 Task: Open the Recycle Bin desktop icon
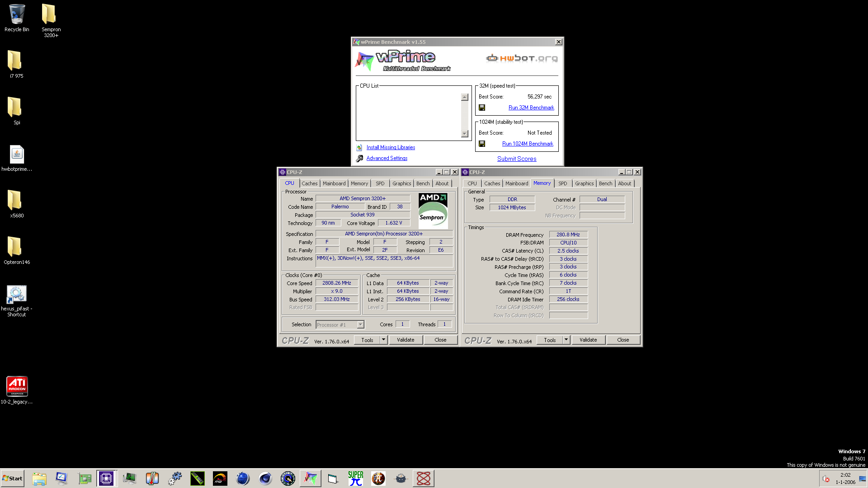click(x=17, y=18)
